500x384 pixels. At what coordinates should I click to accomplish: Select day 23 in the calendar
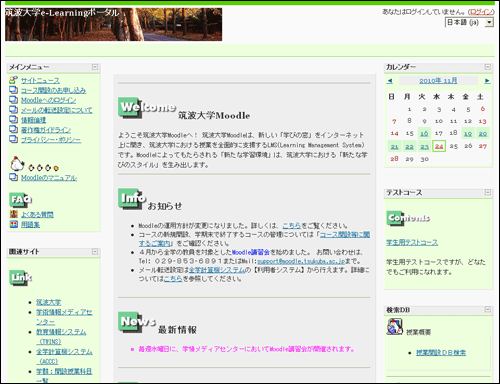click(424, 146)
